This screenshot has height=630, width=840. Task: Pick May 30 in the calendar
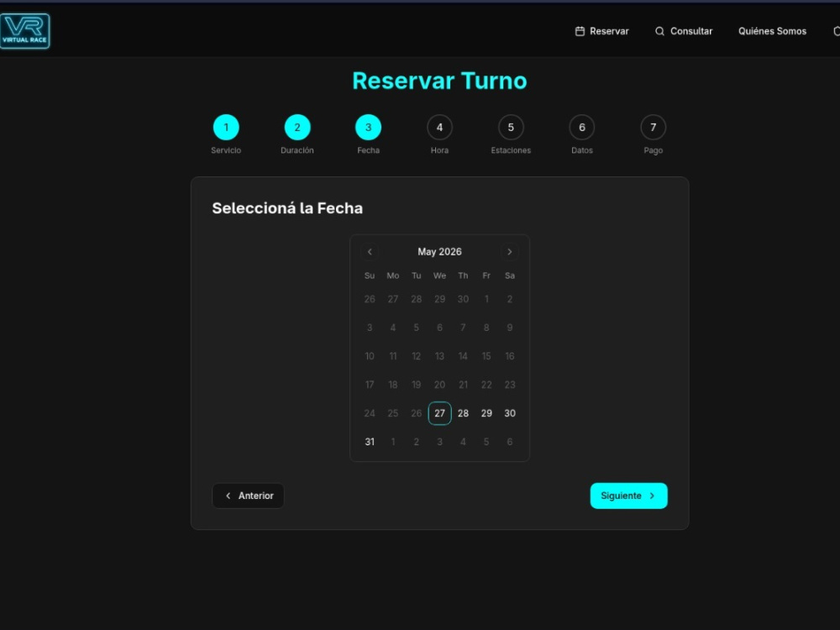pyautogui.click(x=510, y=413)
